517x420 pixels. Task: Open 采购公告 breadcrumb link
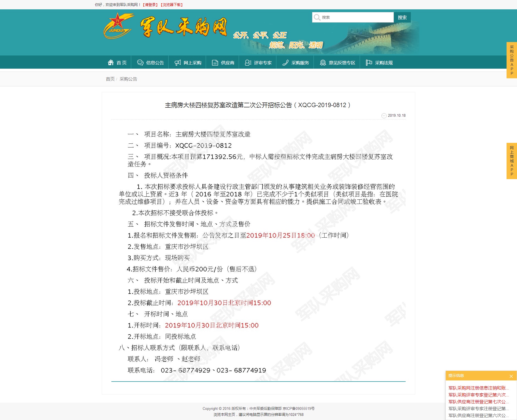(x=128, y=79)
